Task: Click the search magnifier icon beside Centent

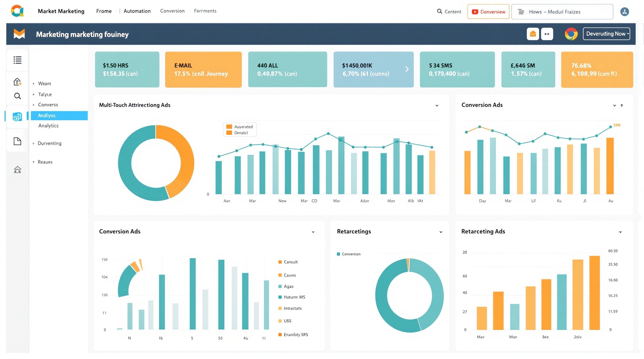Action: point(439,11)
